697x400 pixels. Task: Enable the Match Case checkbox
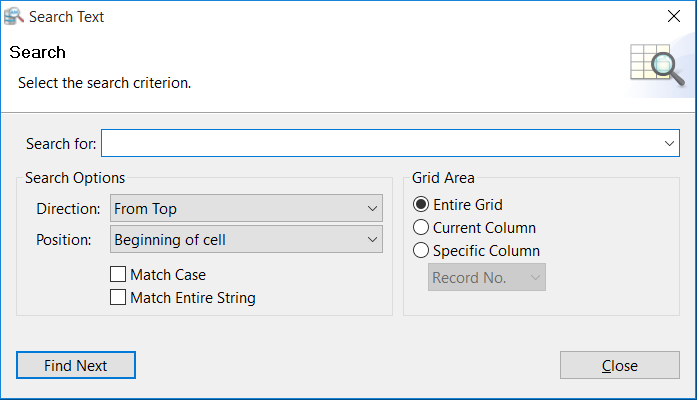[x=118, y=274]
